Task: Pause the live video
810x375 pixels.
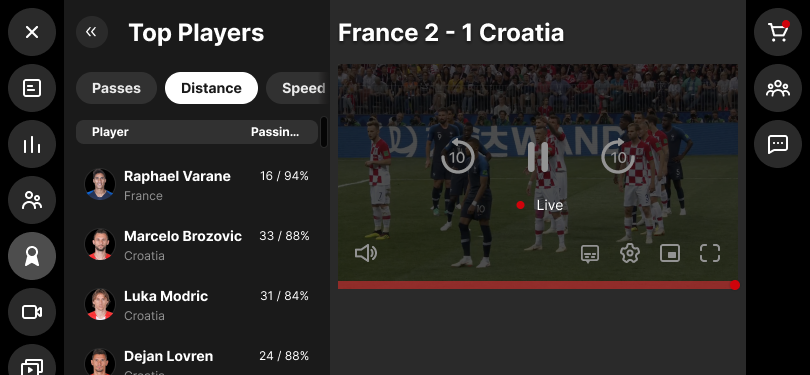Action: (538, 157)
